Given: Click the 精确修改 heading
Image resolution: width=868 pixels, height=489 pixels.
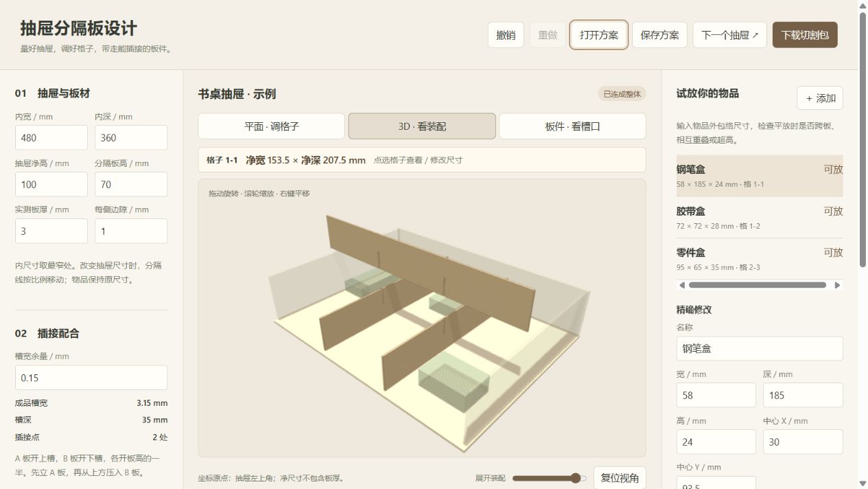Looking at the screenshot, I should [x=694, y=310].
